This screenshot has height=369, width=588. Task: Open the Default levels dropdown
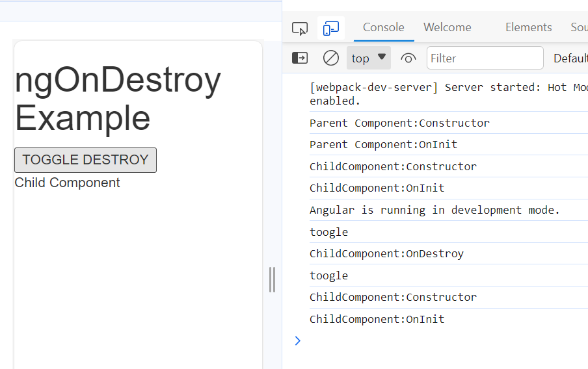tap(570, 58)
